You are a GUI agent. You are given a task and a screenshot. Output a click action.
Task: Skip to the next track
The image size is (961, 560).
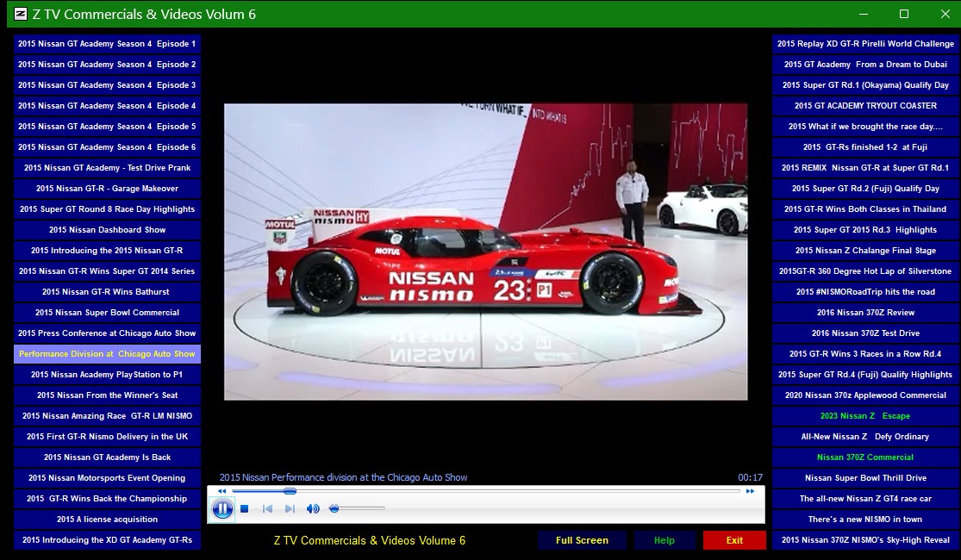point(290,509)
